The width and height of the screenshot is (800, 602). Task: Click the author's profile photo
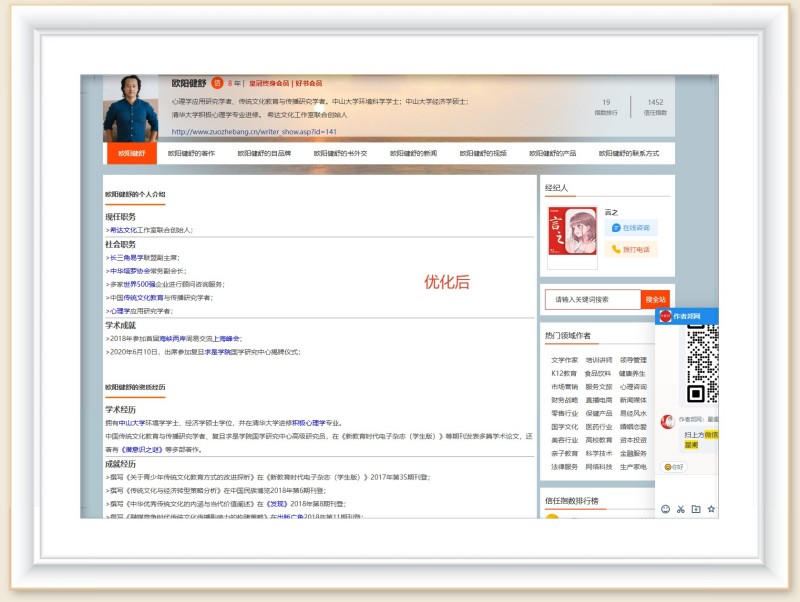(x=130, y=108)
